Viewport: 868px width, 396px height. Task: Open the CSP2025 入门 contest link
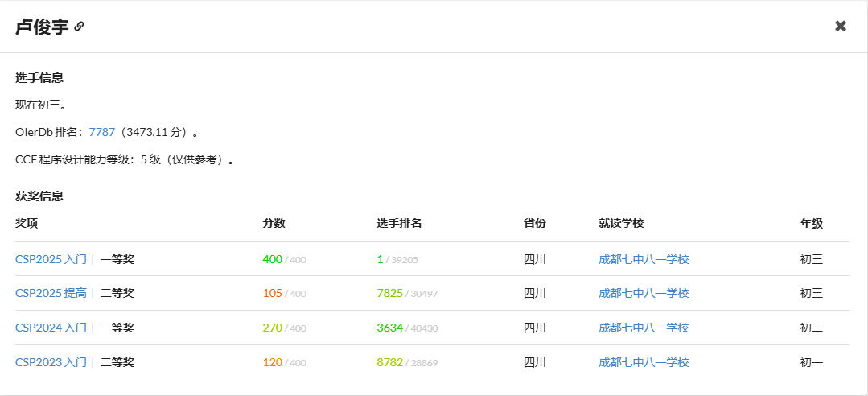click(x=51, y=259)
